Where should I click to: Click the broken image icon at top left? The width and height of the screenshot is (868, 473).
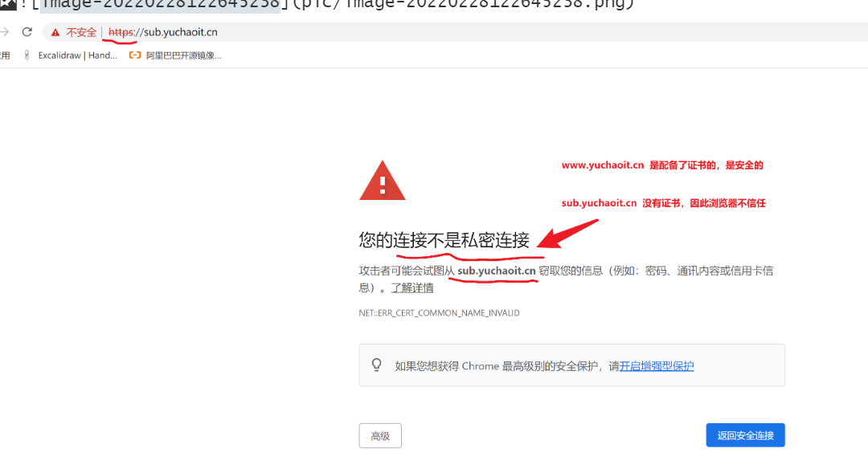[x=8, y=5]
